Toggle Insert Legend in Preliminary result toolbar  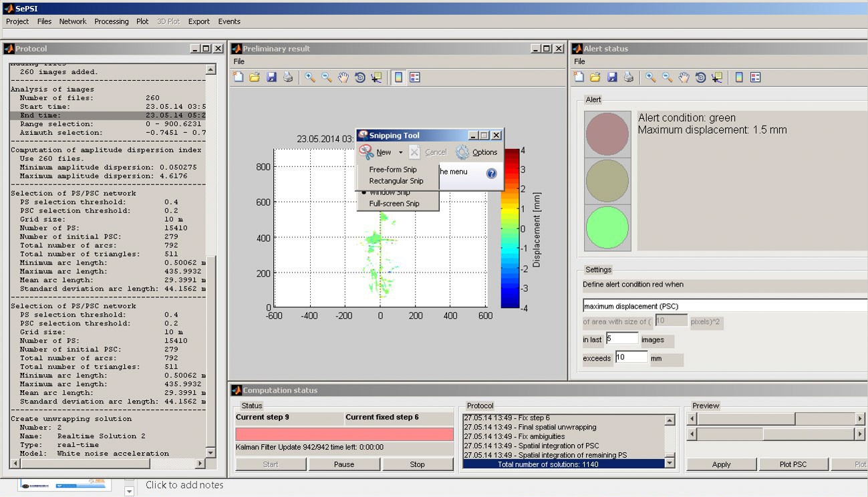pyautogui.click(x=415, y=77)
